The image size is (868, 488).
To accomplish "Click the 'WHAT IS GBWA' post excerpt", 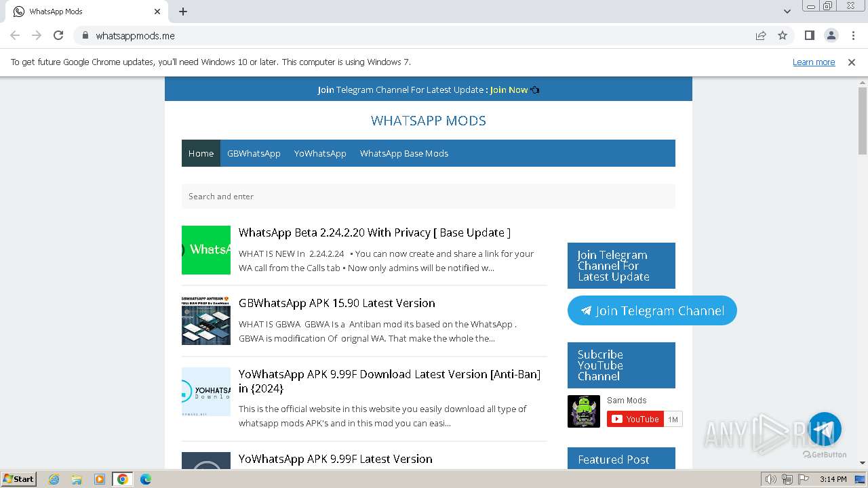I will [378, 331].
